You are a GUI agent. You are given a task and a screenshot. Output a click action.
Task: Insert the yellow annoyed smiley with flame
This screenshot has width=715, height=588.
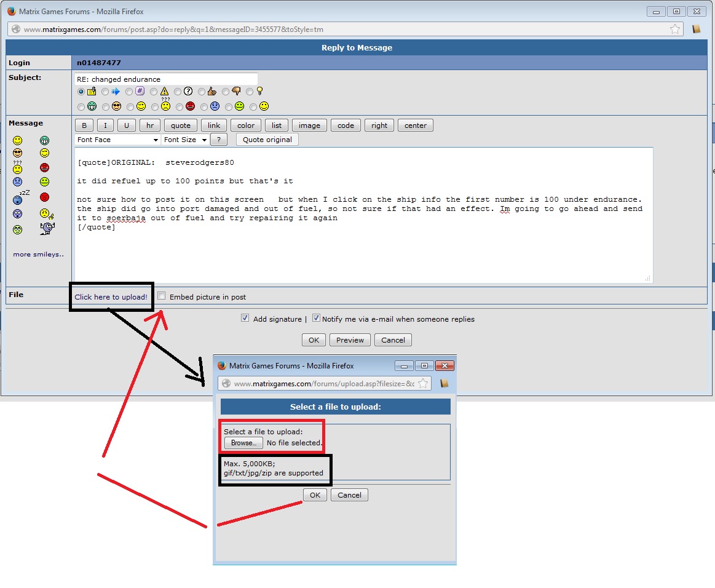pyautogui.click(x=47, y=213)
